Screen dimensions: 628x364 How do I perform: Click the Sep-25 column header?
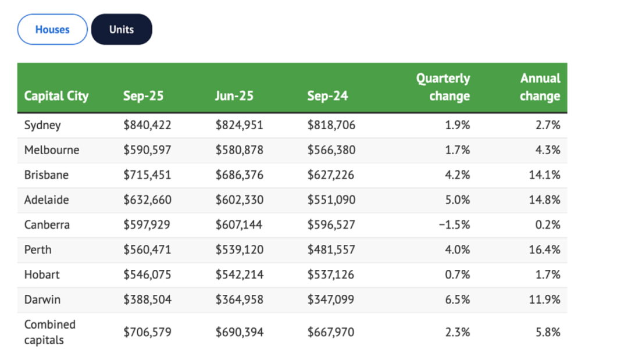[x=143, y=95]
